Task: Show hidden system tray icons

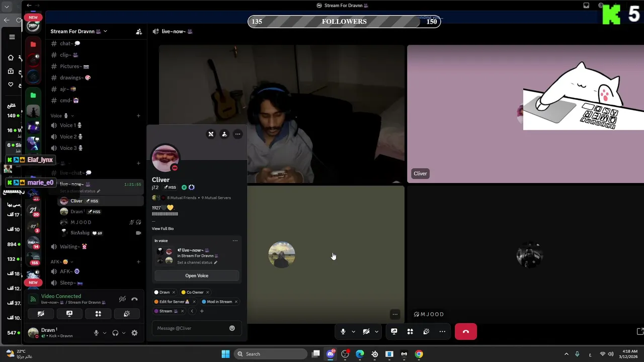Action: point(566,354)
